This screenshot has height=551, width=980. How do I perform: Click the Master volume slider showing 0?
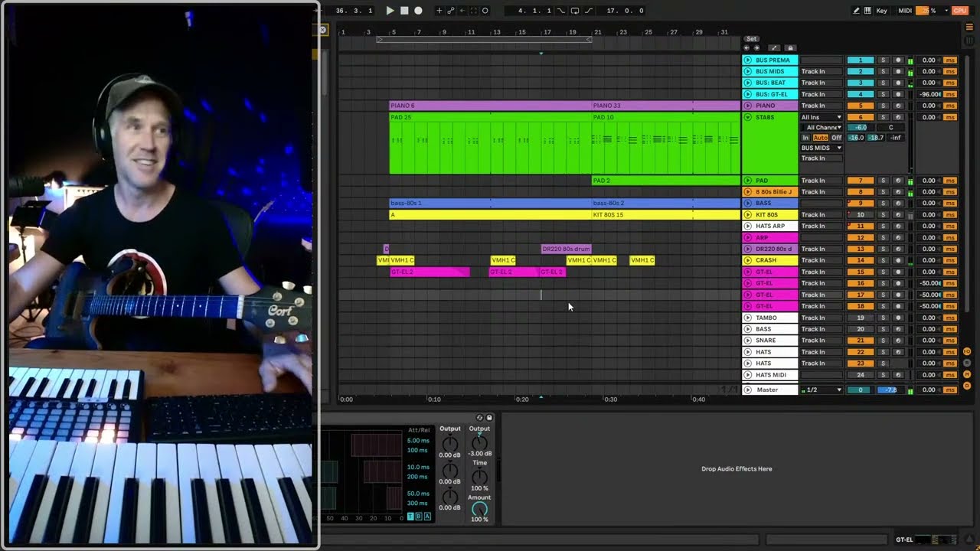[861, 390]
